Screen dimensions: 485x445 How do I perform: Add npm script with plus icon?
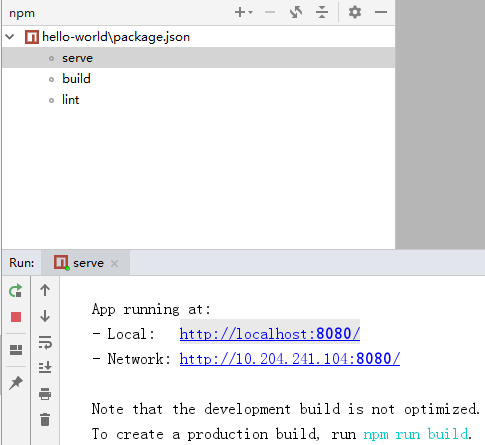[x=240, y=12]
